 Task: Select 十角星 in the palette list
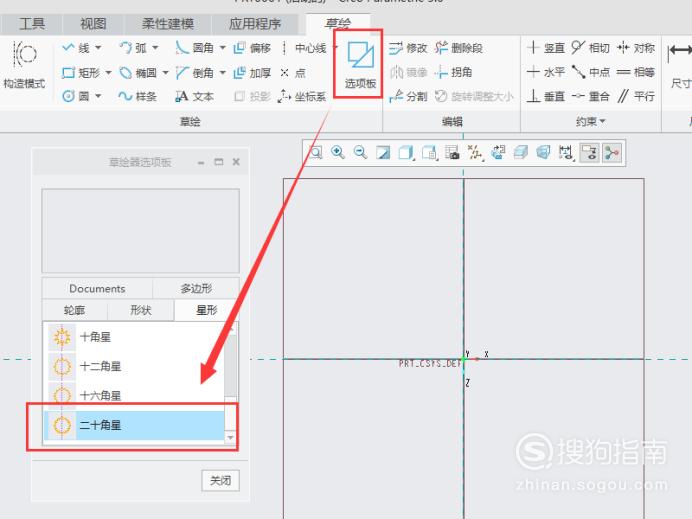(x=135, y=337)
